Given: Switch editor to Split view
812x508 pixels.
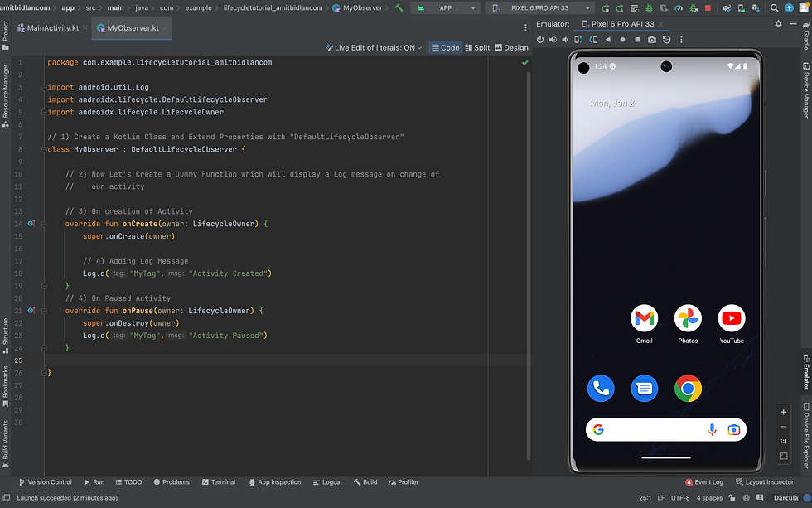Looking at the screenshot, I should [x=477, y=47].
